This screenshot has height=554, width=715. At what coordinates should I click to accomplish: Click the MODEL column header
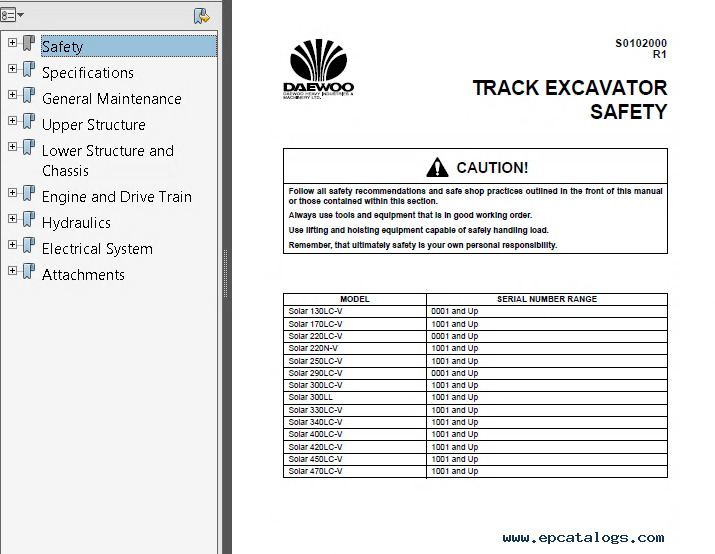point(355,299)
